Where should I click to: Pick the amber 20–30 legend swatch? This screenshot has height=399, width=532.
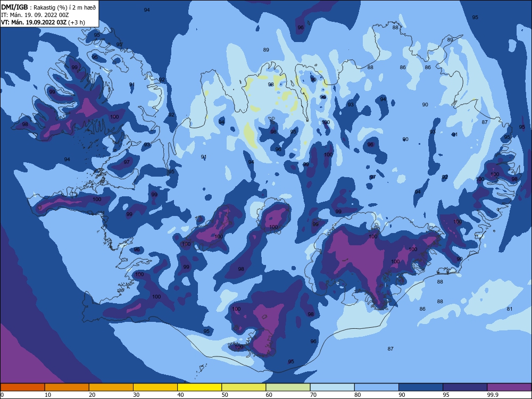pyautogui.click(x=111, y=387)
